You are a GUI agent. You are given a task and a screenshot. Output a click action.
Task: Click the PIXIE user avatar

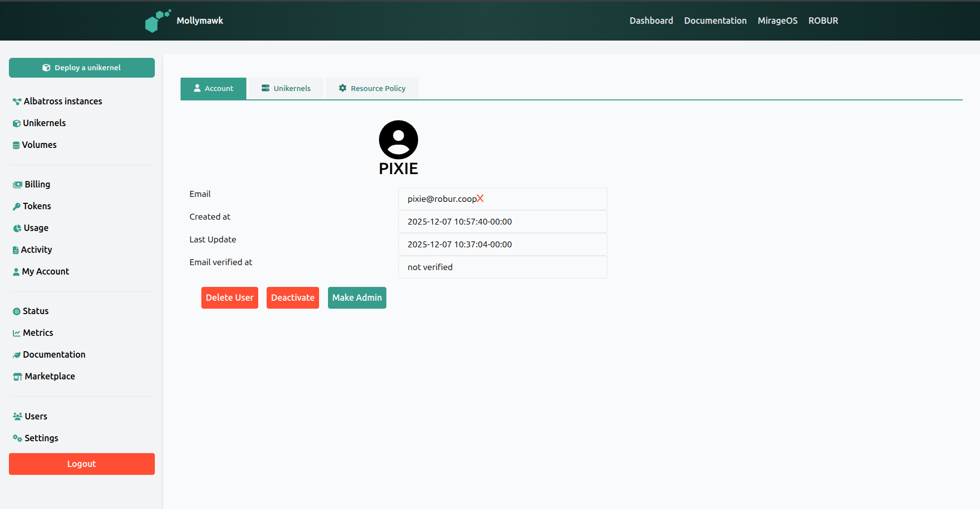coord(398,139)
